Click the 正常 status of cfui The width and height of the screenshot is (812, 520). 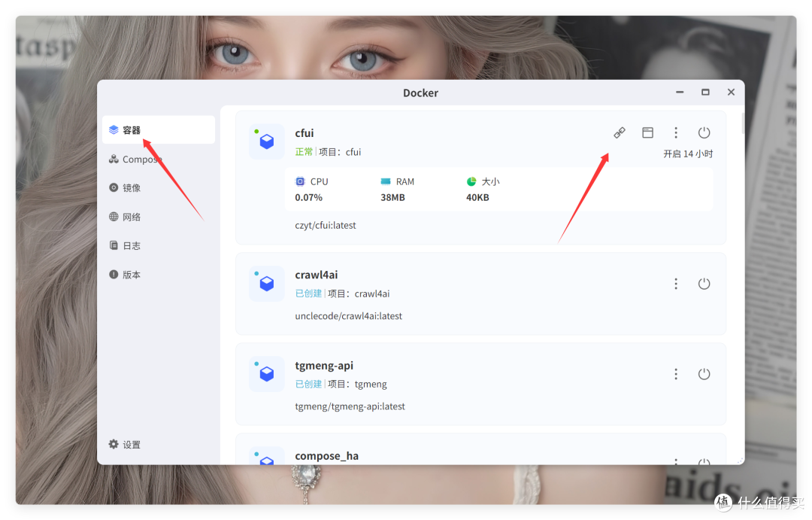coord(304,152)
